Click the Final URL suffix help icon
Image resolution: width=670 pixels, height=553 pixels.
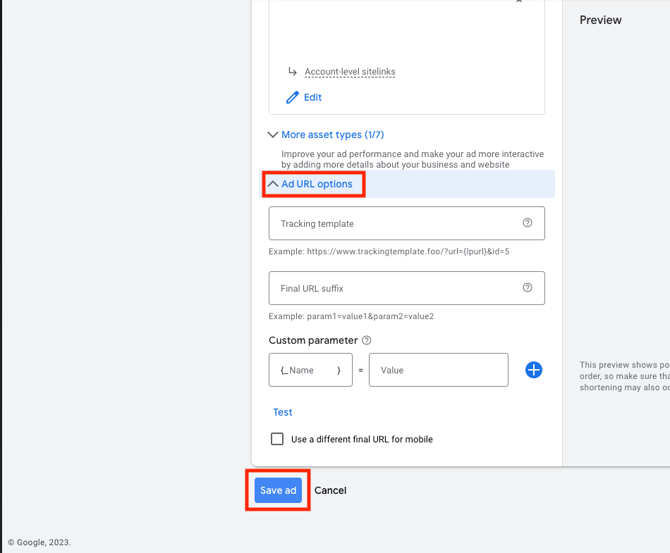pos(527,288)
